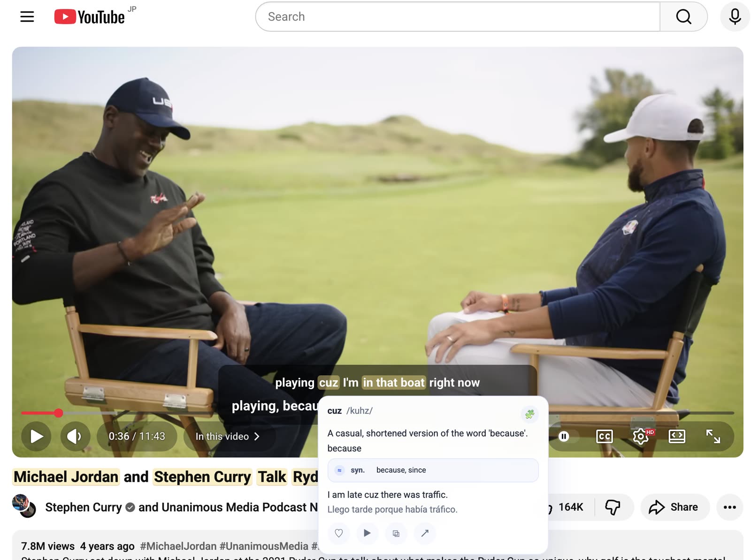This screenshot has width=751, height=560.
Task: Click the example sentence 'I am late cuz there was traffic.'
Action: pos(388,495)
